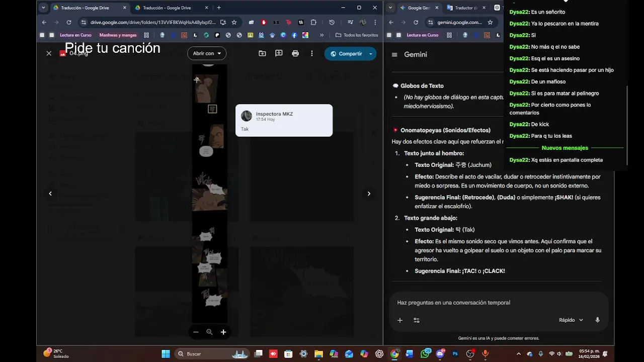Click the Inspectora MKZ comment card
Image resolution: width=644 pixels, height=362 pixels.
coord(284,120)
